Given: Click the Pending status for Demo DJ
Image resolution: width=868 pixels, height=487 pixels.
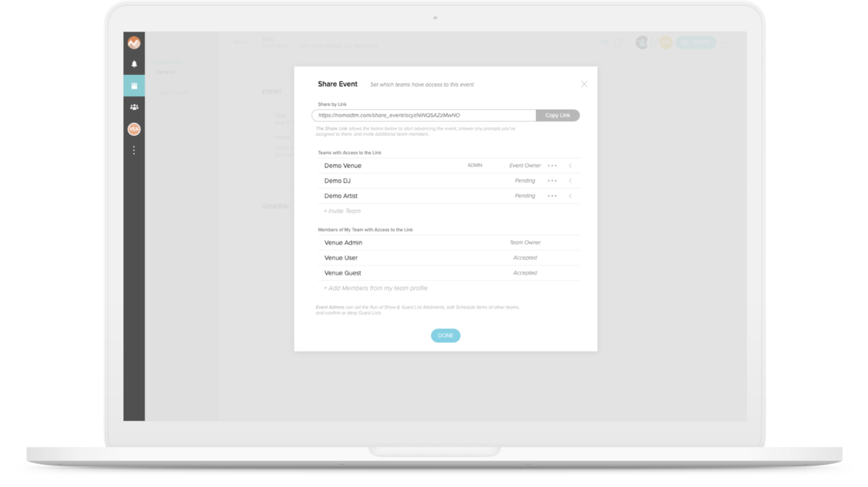Looking at the screenshot, I should click(x=525, y=181).
